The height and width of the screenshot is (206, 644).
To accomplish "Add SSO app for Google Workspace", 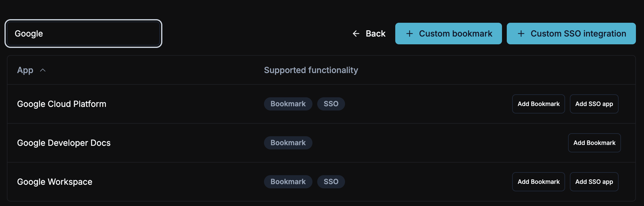I will [594, 182].
